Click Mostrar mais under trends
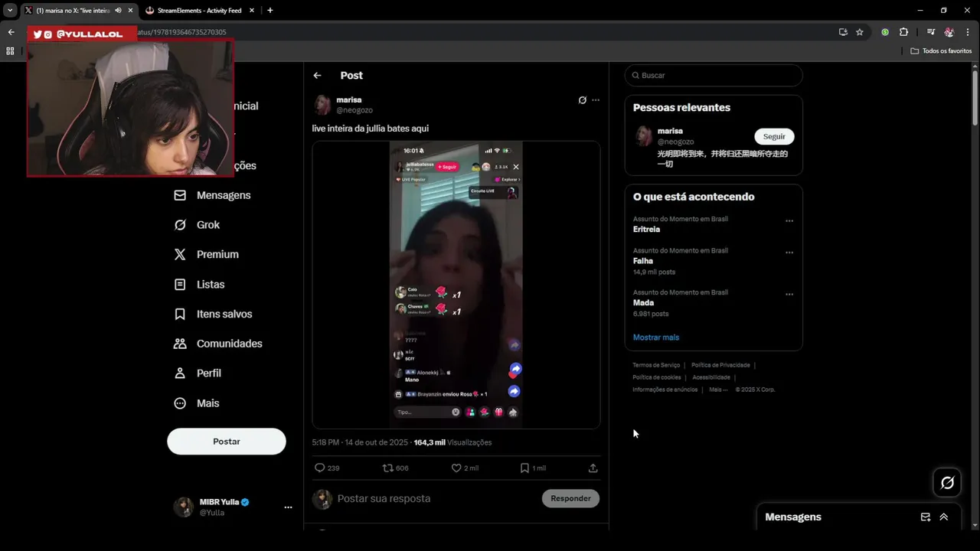980x551 pixels. coord(656,337)
